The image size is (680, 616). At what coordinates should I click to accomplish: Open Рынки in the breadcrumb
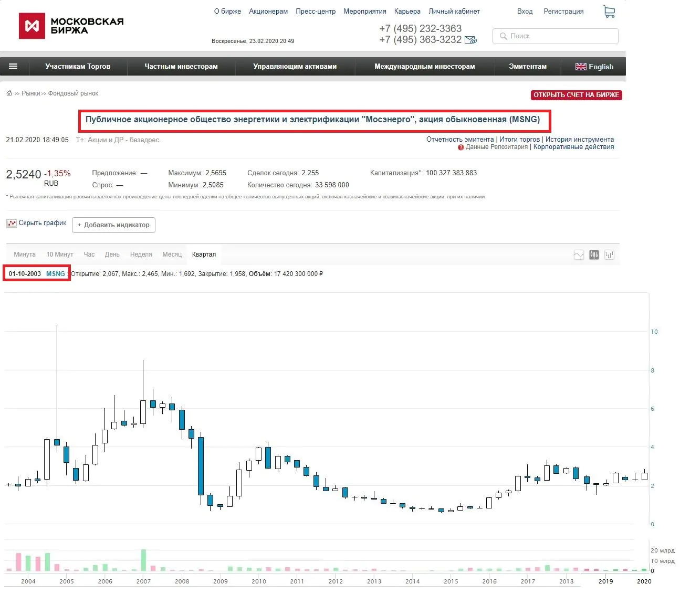tap(31, 93)
